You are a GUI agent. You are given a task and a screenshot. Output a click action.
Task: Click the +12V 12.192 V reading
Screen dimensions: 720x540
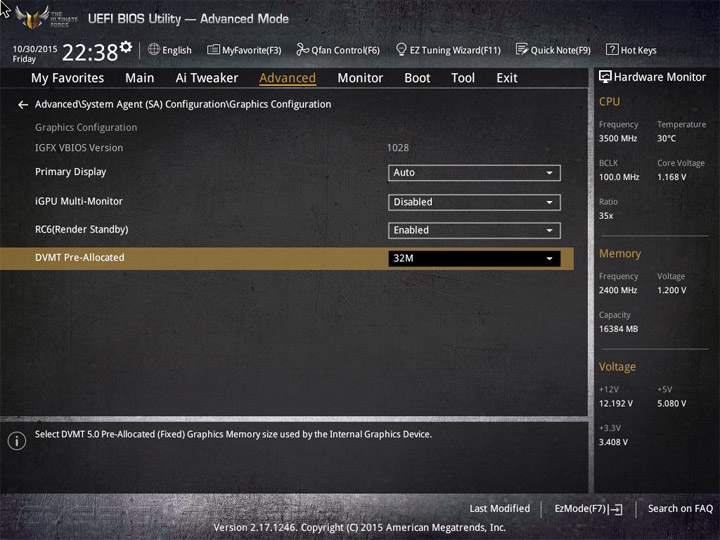(616, 404)
